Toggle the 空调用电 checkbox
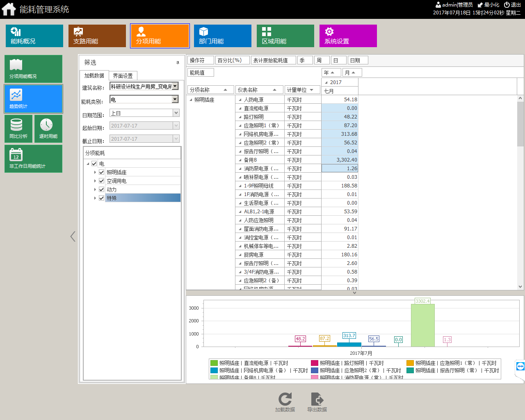The image size is (525, 420). [x=102, y=181]
